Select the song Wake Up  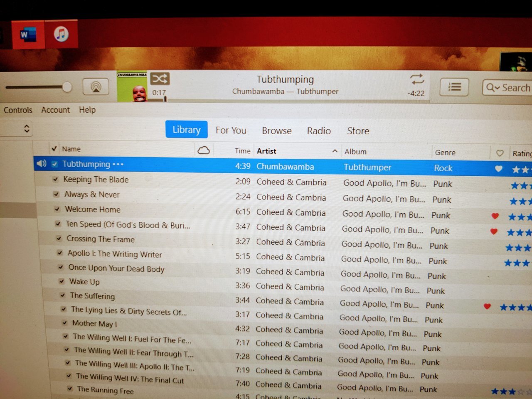84,282
